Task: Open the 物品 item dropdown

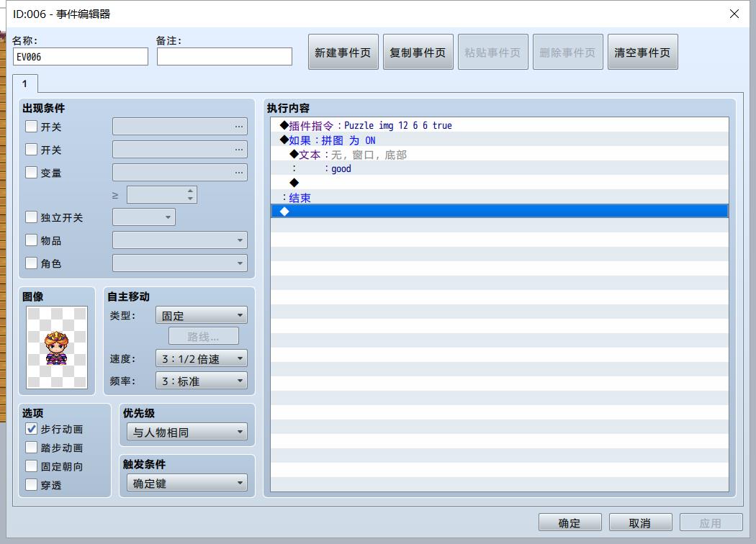Action: 180,240
